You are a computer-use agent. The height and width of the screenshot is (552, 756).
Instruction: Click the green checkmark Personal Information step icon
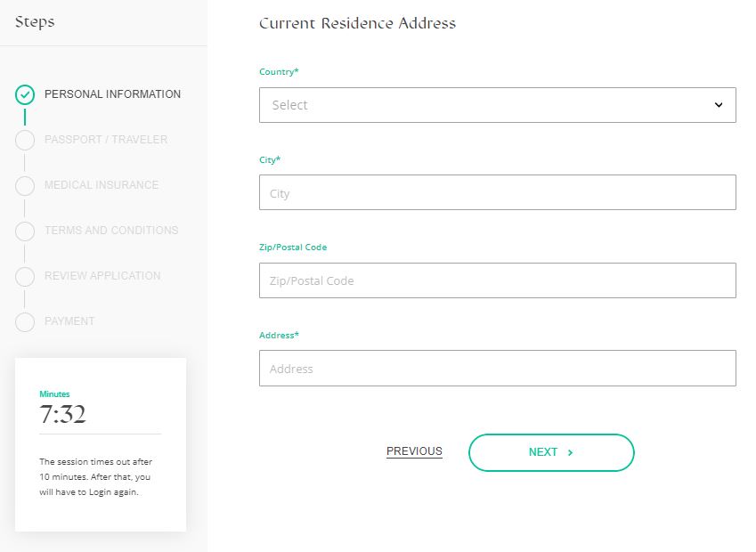(x=25, y=94)
